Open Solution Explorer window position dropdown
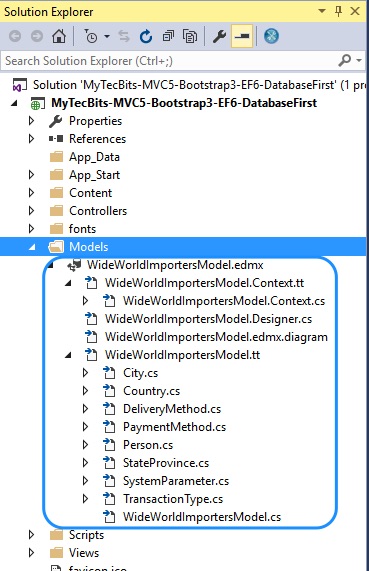 (x=322, y=11)
